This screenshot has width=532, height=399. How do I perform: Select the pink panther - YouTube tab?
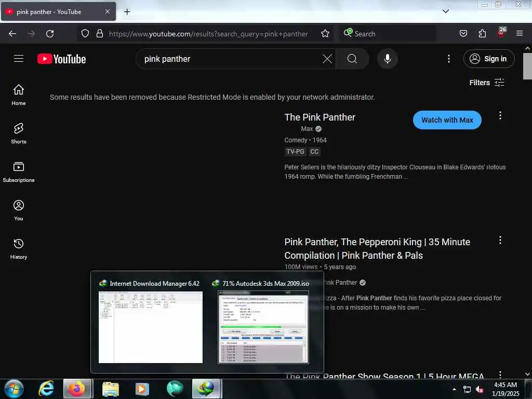[x=58, y=11]
